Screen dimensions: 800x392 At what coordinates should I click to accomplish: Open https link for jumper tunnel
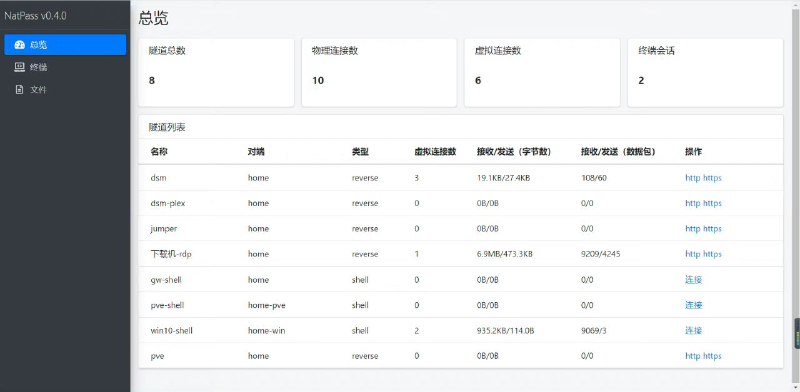712,229
